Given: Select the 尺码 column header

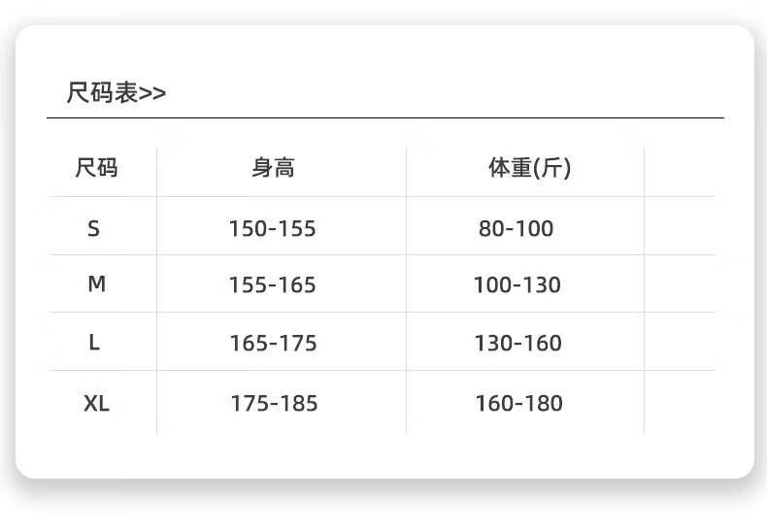Looking at the screenshot, I should [96, 168].
